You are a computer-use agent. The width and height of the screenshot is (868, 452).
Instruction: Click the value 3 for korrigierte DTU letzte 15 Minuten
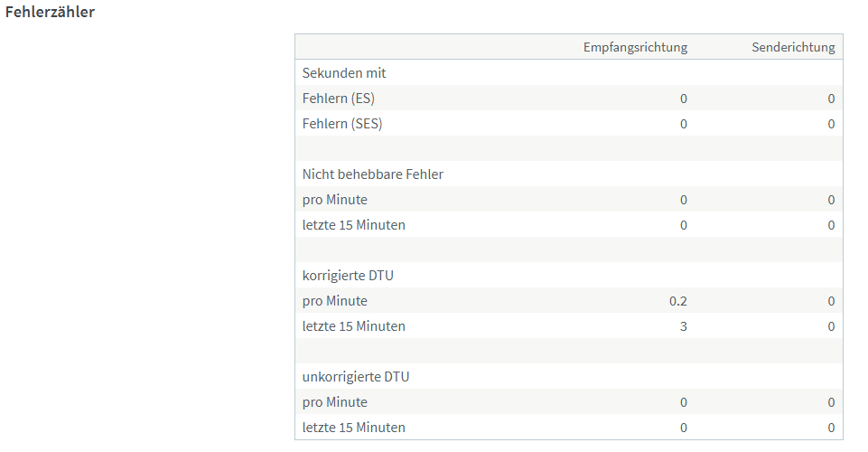coord(684,326)
